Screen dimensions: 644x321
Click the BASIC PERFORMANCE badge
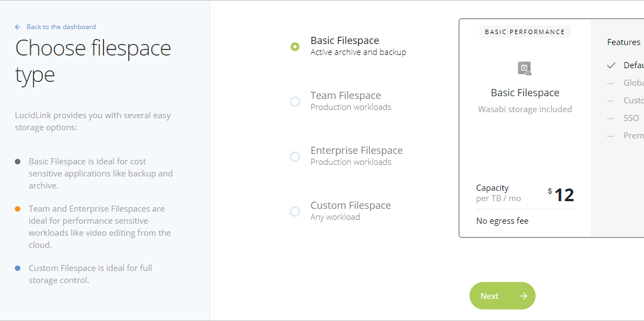click(x=525, y=32)
